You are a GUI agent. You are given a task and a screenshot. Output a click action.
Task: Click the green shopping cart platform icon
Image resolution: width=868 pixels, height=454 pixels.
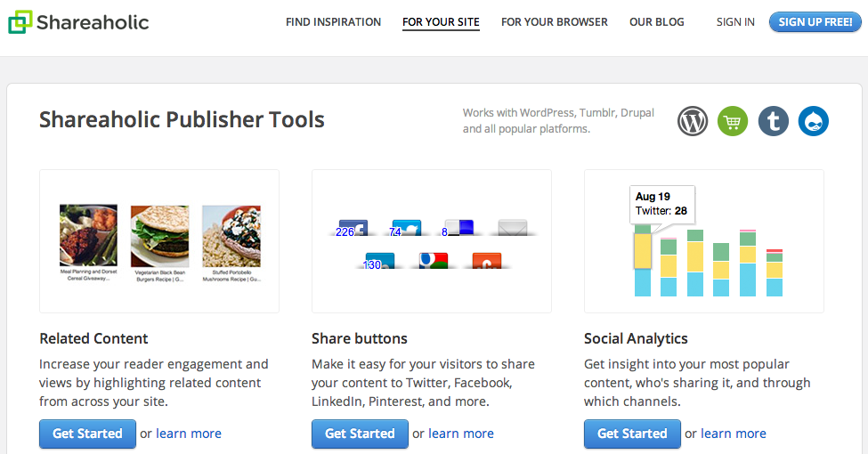pos(733,121)
